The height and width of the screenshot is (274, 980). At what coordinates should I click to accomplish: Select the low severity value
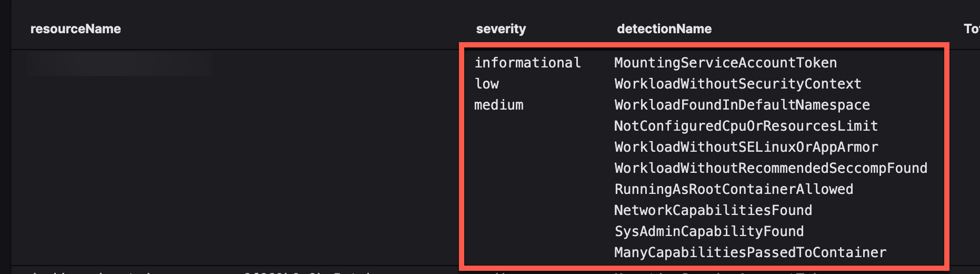[x=486, y=84]
